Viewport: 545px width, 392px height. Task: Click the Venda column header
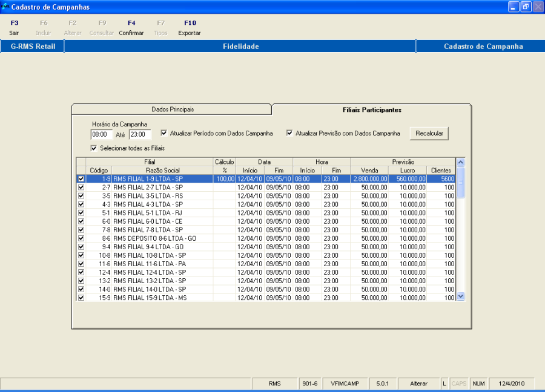pyautogui.click(x=369, y=171)
